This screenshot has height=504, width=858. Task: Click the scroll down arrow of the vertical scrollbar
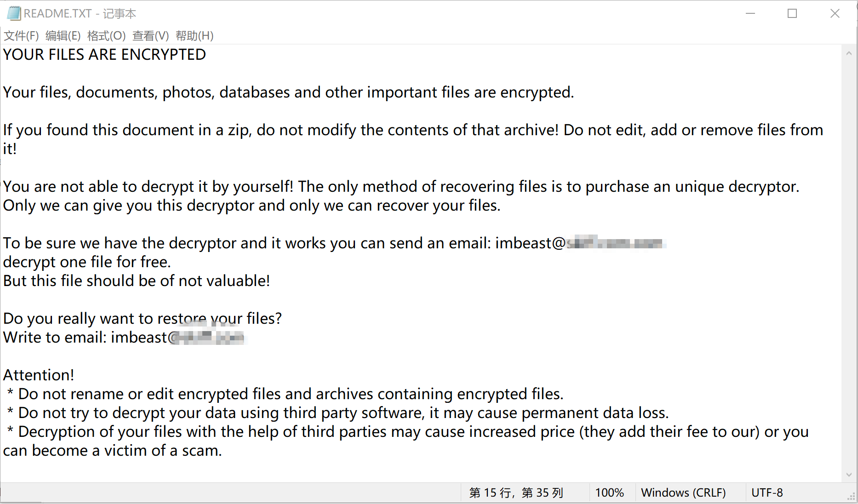[849, 475]
